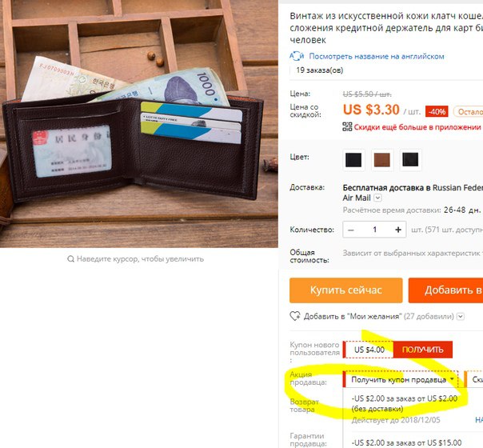Open the wishlist dropdown arrow
The image size is (483, 448).
460,317
